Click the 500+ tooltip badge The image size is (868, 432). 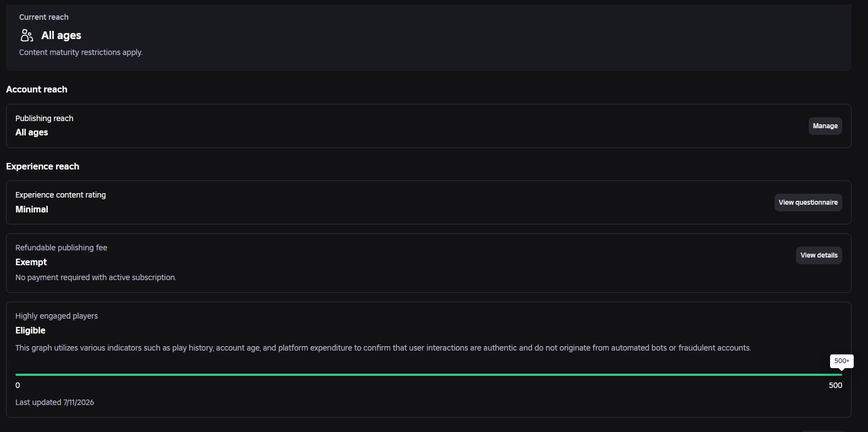(842, 361)
